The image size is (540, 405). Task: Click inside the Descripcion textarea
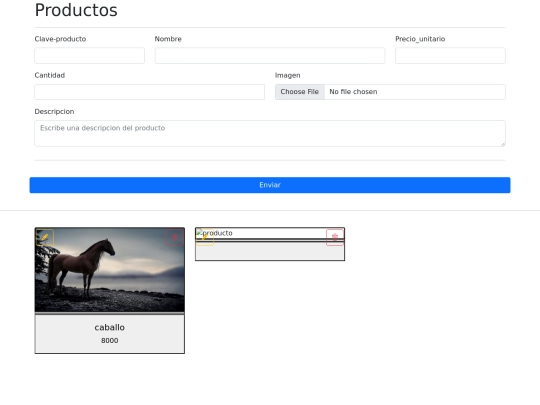(270, 133)
